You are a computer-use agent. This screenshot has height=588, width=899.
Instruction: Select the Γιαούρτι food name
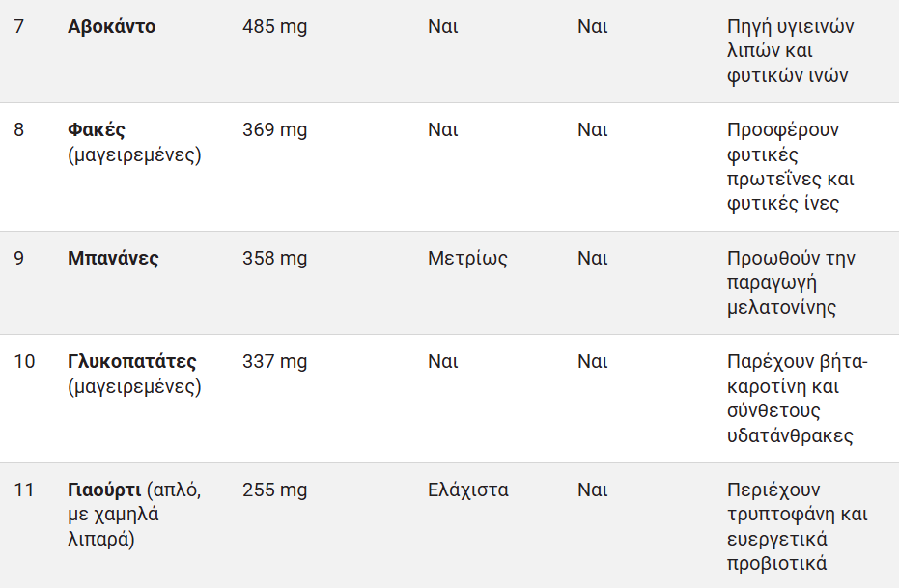pyautogui.click(x=104, y=490)
